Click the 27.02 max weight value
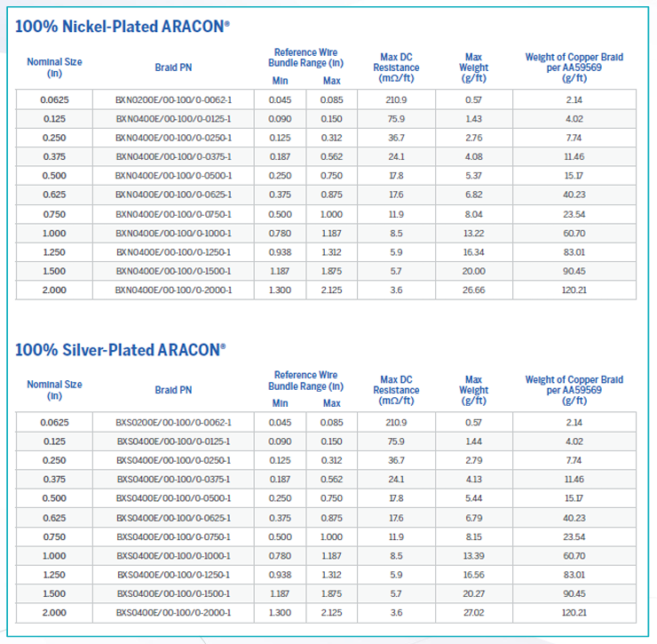This screenshot has width=657, height=644. [473, 613]
